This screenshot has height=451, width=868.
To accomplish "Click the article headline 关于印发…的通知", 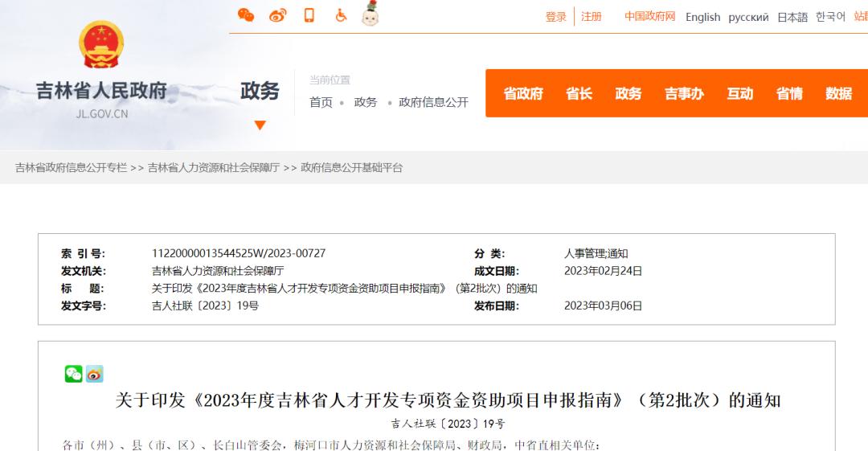I will pos(448,400).
